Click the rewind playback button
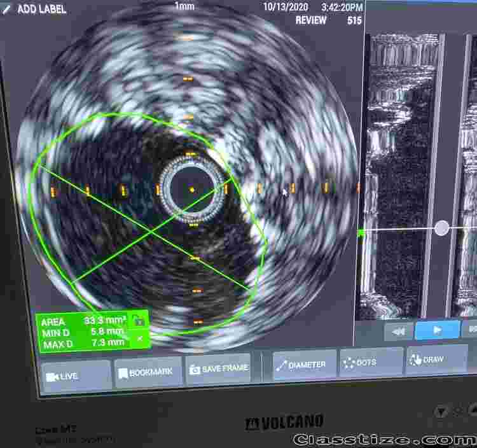Image resolution: width=477 pixels, height=448 pixels. (x=398, y=331)
